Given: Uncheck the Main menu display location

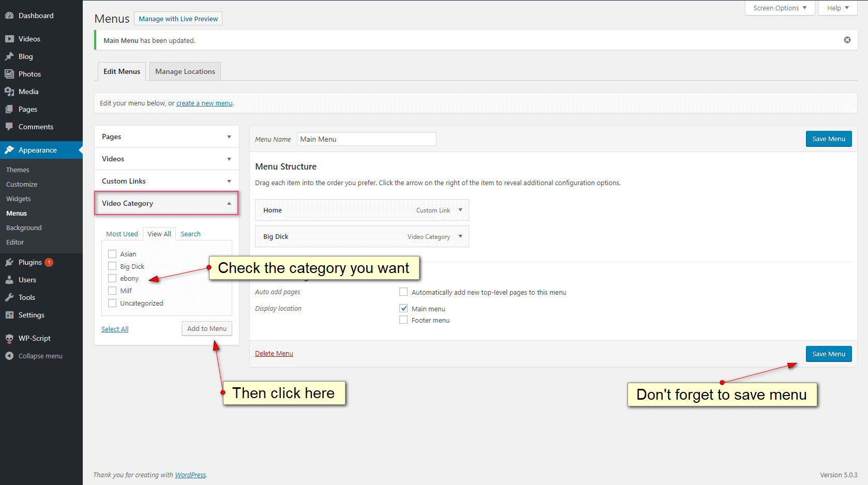Looking at the screenshot, I should pos(403,309).
